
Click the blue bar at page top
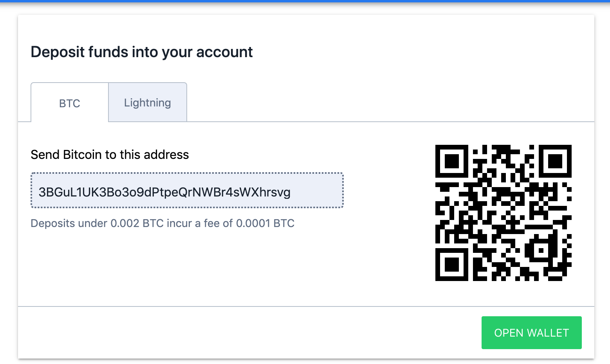[x=305, y=1]
